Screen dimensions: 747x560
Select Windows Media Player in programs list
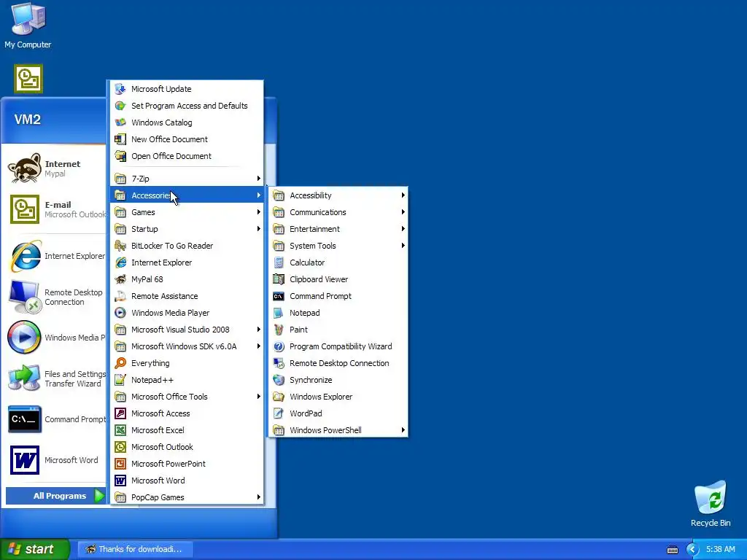[187, 313]
